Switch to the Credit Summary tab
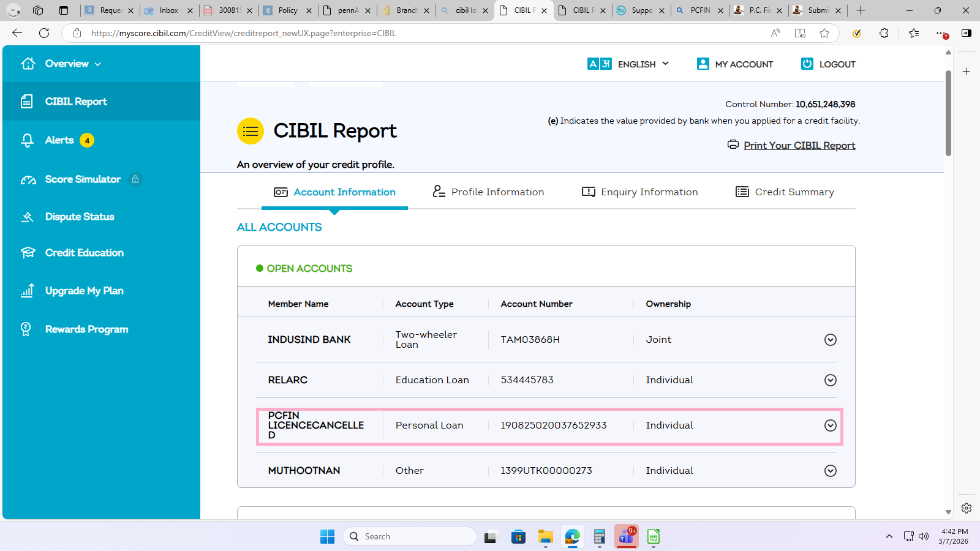The width and height of the screenshot is (980, 551). pyautogui.click(x=785, y=192)
